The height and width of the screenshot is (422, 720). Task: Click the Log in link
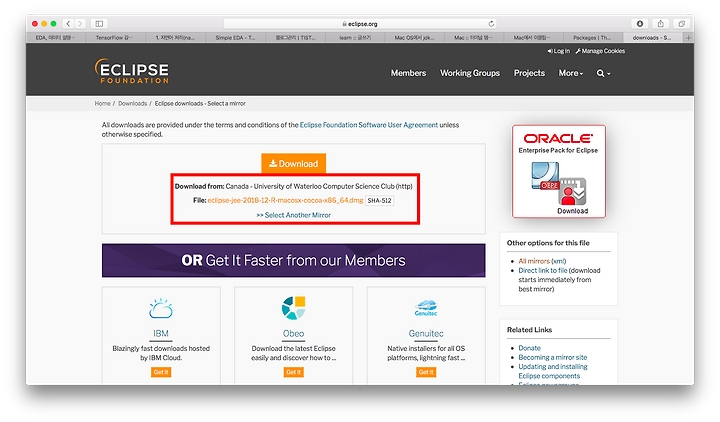point(558,51)
